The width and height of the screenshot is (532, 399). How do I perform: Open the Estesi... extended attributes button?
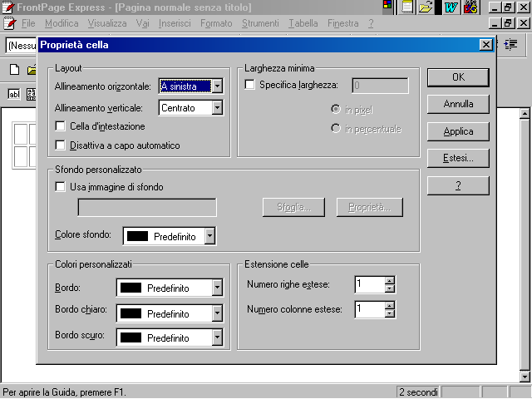[458, 158]
